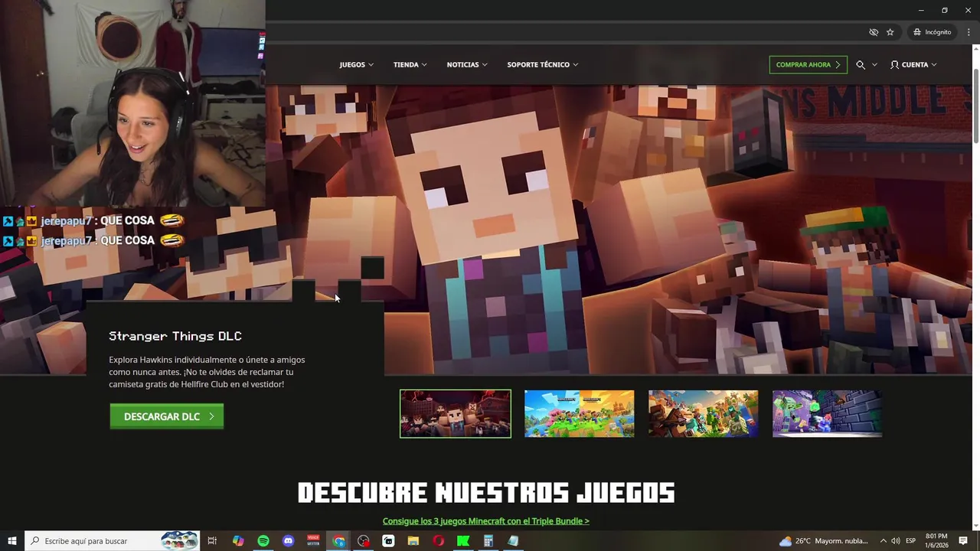Expand the Cuenta dropdown
980x551 pixels.
tap(933, 65)
